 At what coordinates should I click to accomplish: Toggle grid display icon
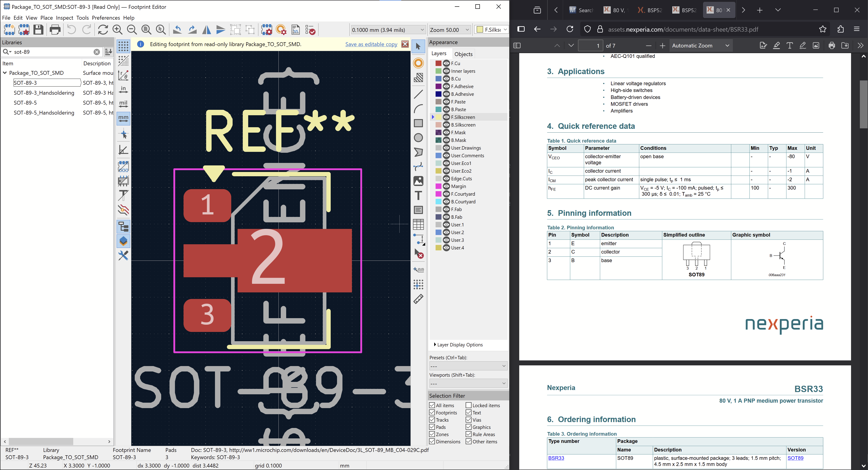(123, 46)
